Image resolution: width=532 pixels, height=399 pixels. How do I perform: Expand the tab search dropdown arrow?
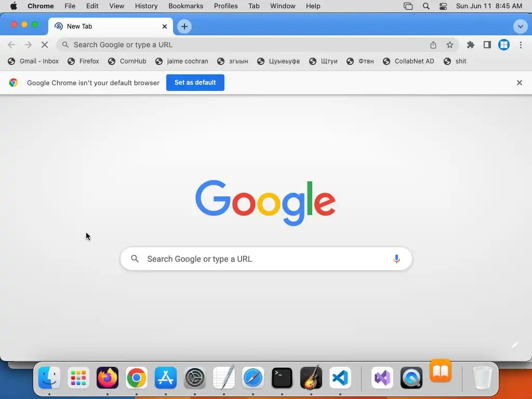[x=520, y=26]
